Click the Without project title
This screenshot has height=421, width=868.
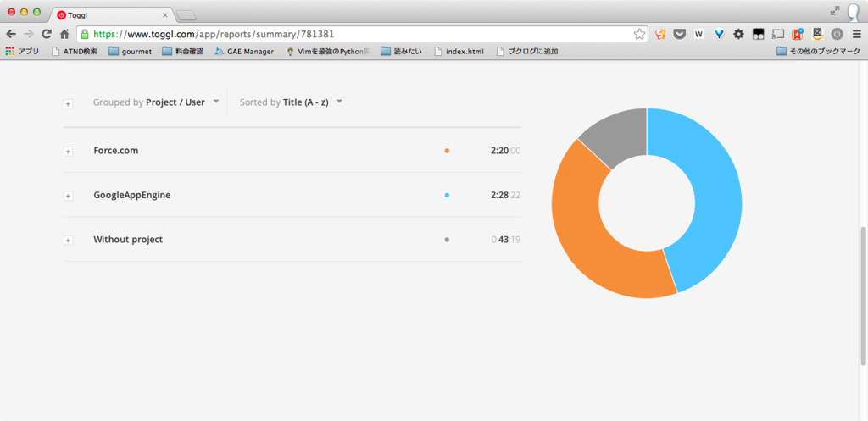tap(128, 240)
